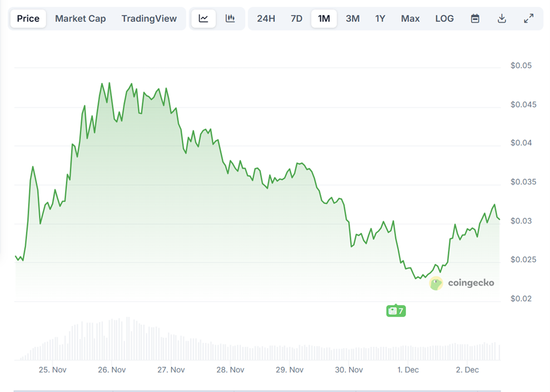The height and width of the screenshot is (392, 550).
Task: Expand chart to fullscreen
Action: 529,18
